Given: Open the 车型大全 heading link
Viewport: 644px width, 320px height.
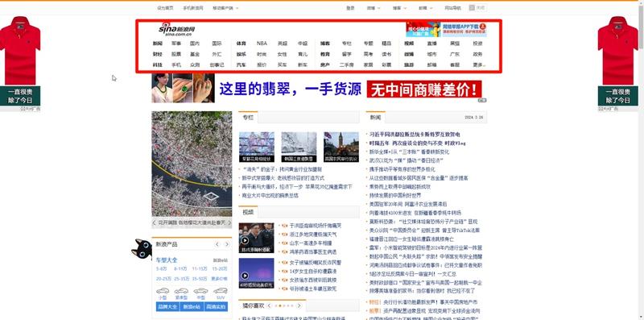Looking at the screenshot, I should pos(167,260).
